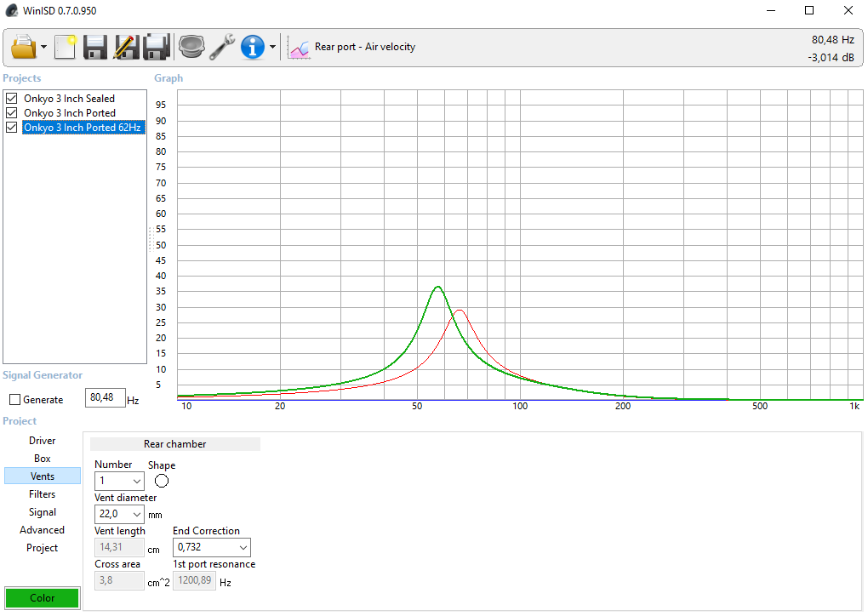Open the Project tab
The height and width of the screenshot is (616, 868).
[42, 547]
